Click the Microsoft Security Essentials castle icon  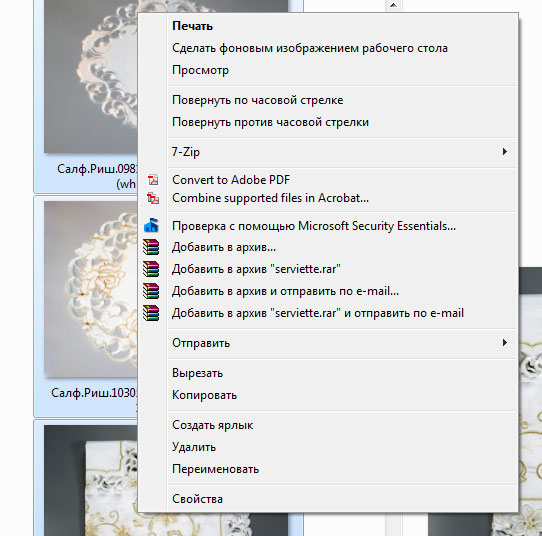coord(151,225)
